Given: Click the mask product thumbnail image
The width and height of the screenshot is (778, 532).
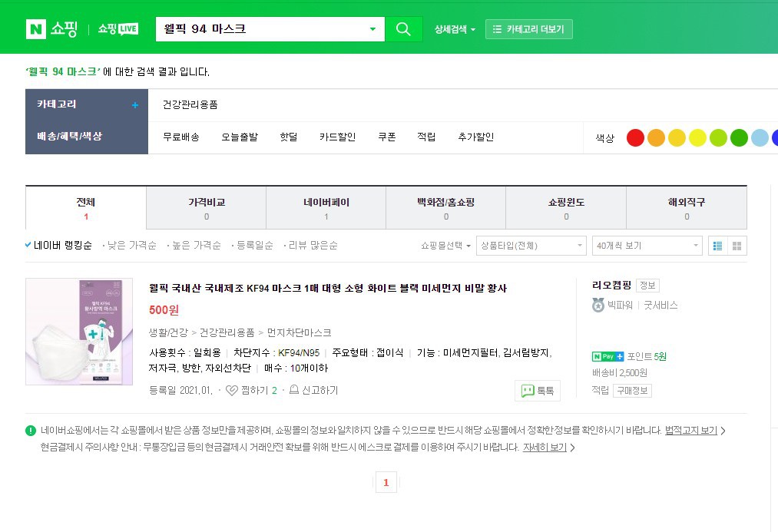Looking at the screenshot, I should [x=78, y=332].
